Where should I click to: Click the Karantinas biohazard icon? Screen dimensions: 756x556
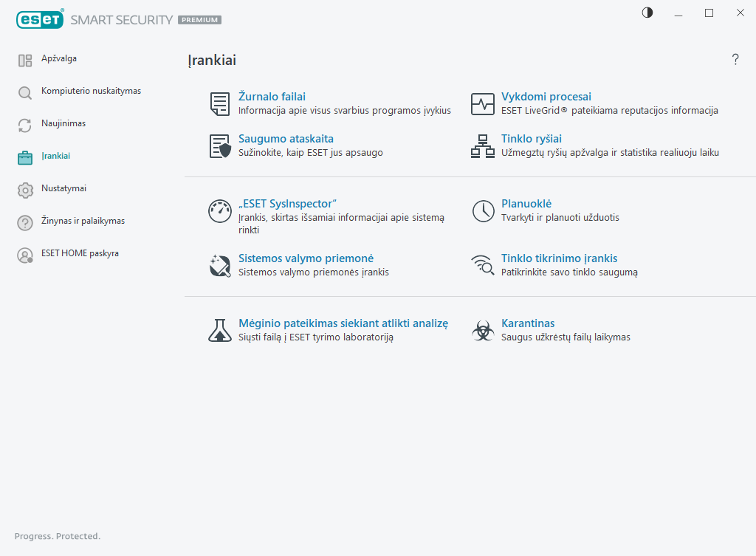pyautogui.click(x=483, y=331)
